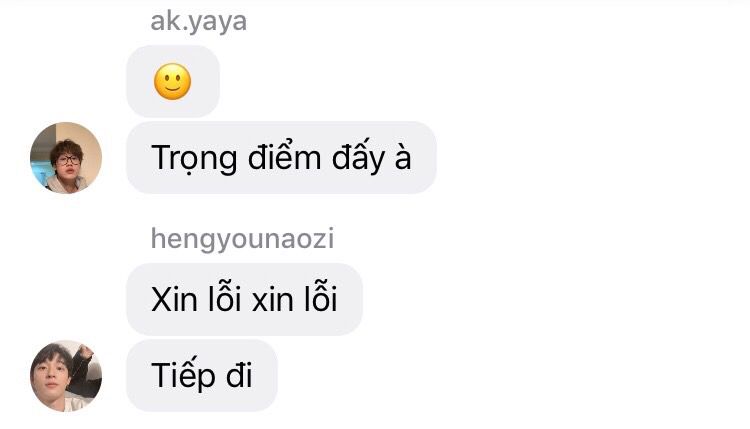Select the "Trọng điểm đấy à" message bubble
The width and height of the screenshot is (750, 429).
(x=281, y=157)
